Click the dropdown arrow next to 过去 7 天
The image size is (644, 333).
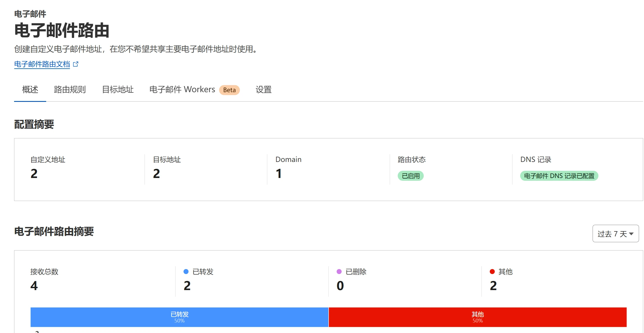click(631, 234)
